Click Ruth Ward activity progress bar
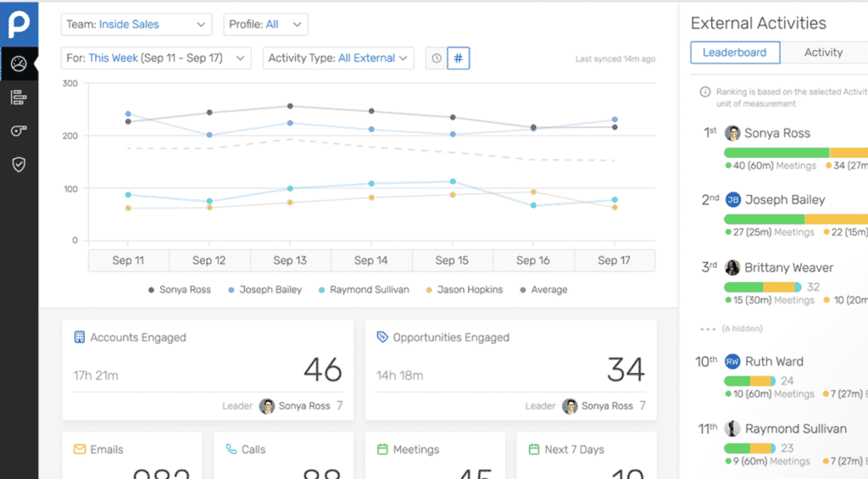 [x=750, y=381]
